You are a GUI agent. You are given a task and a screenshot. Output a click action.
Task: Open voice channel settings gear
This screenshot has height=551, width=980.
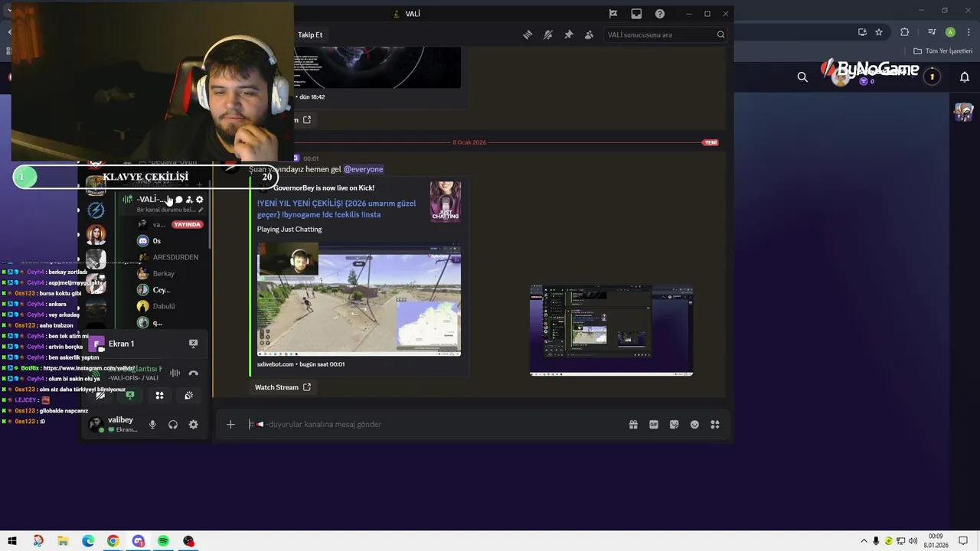[200, 200]
